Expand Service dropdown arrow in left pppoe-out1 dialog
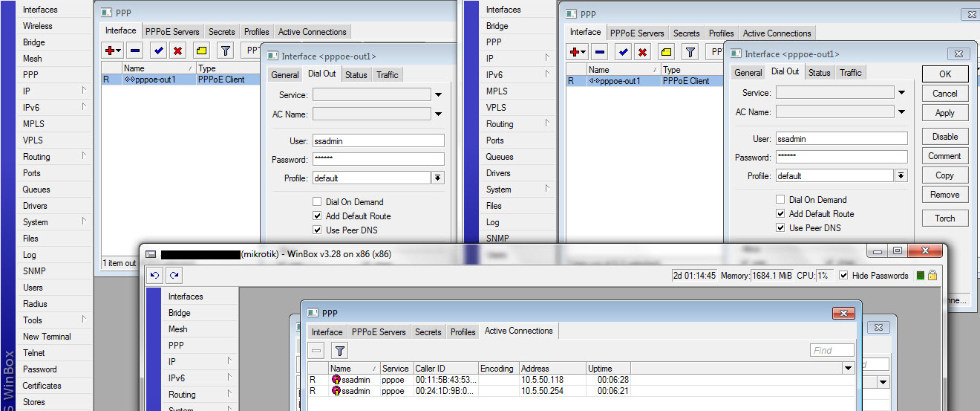980x411 pixels. tap(439, 95)
